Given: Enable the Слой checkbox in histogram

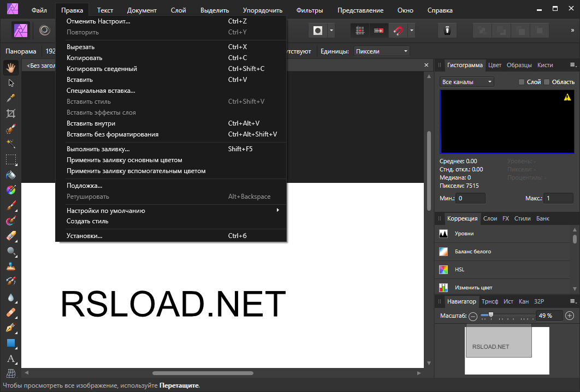Looking at the screenshot, I should pos(522,82).
